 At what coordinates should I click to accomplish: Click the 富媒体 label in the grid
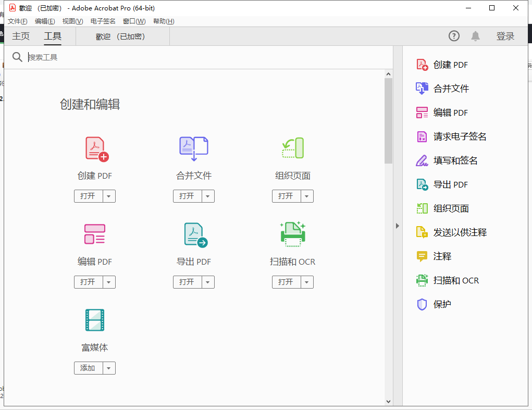pyautogui.click(x=95, y=347)
